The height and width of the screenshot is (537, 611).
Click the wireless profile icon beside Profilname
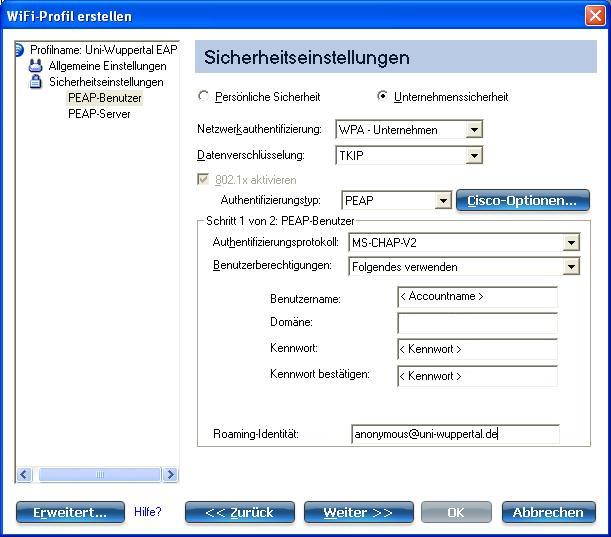pos(19,50)
